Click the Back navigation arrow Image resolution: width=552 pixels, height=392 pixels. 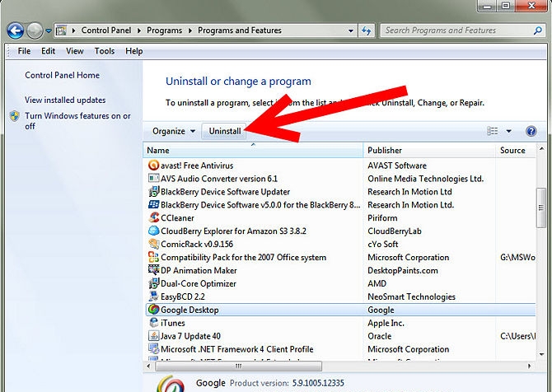(x=16, y=30)
